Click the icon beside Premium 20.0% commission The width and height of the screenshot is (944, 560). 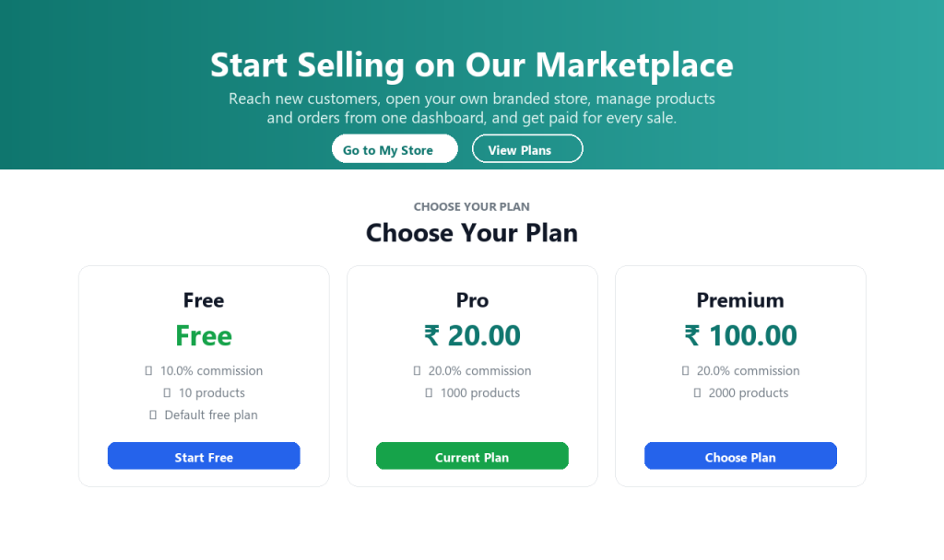click(x=685, y=371)
